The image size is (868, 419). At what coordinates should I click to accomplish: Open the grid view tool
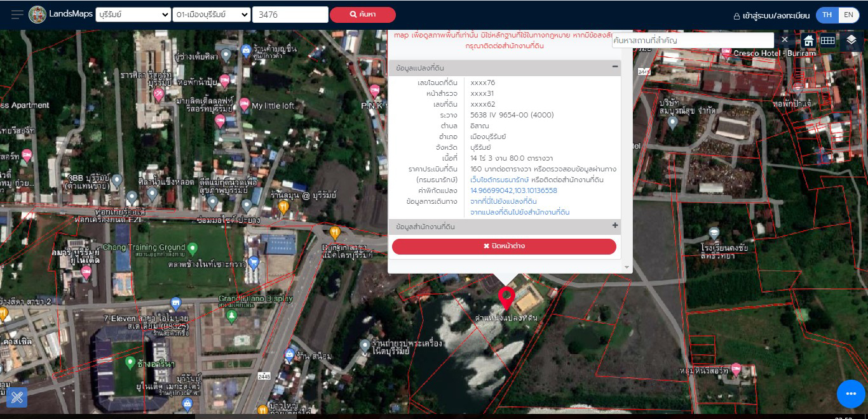(827, 41)
